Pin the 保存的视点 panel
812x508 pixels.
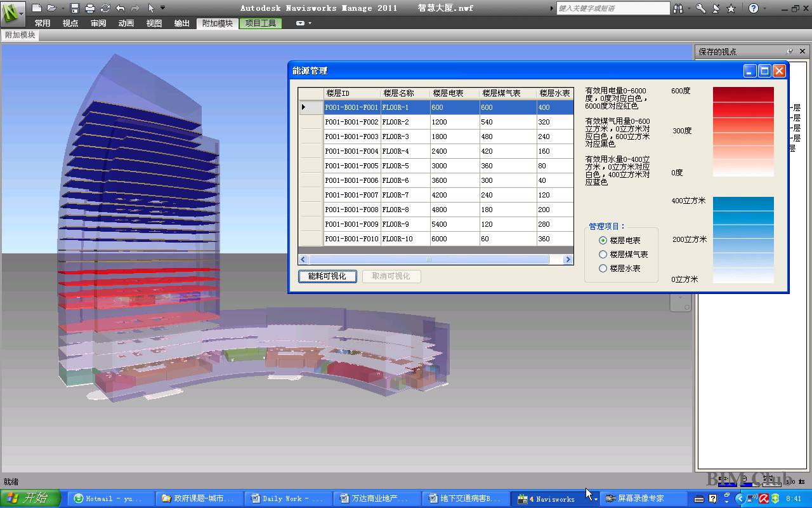click(790, 51)
